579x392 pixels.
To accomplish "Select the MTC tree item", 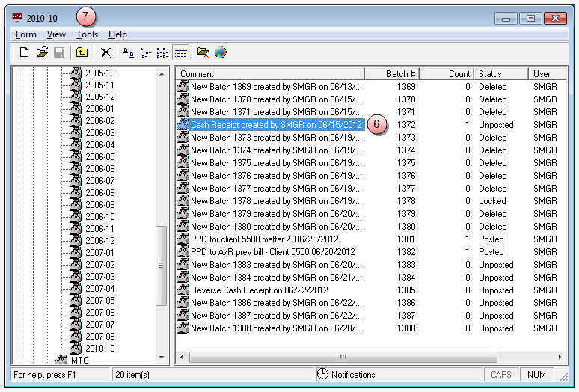I will click(x=80, y=360).
